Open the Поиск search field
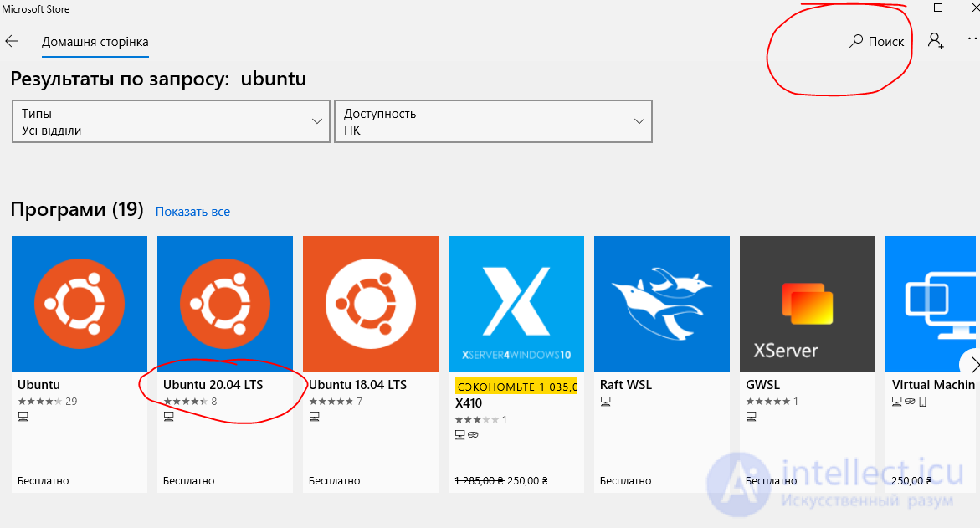This screenshot has width=980, height=528. point(876,41)
